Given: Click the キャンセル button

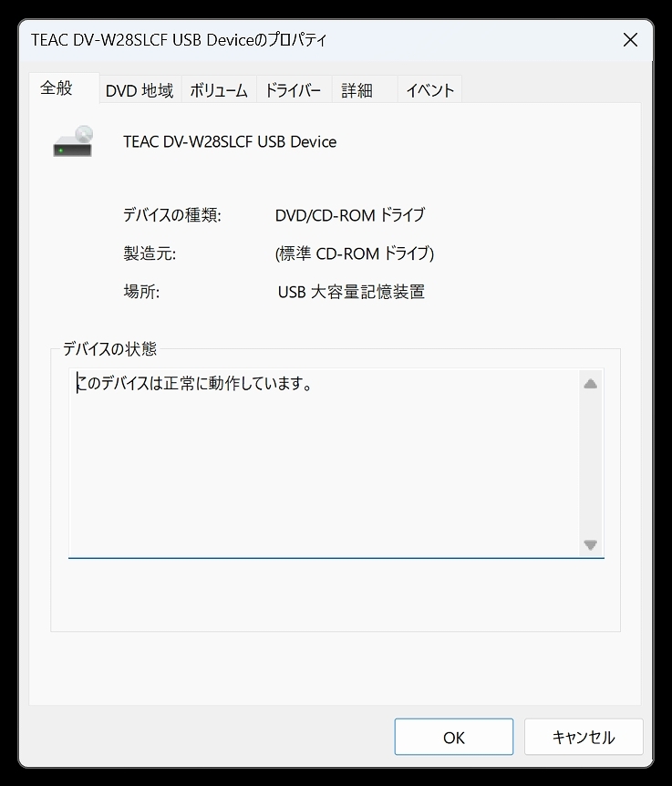Looking at the screenshot, I should point(584,737).
